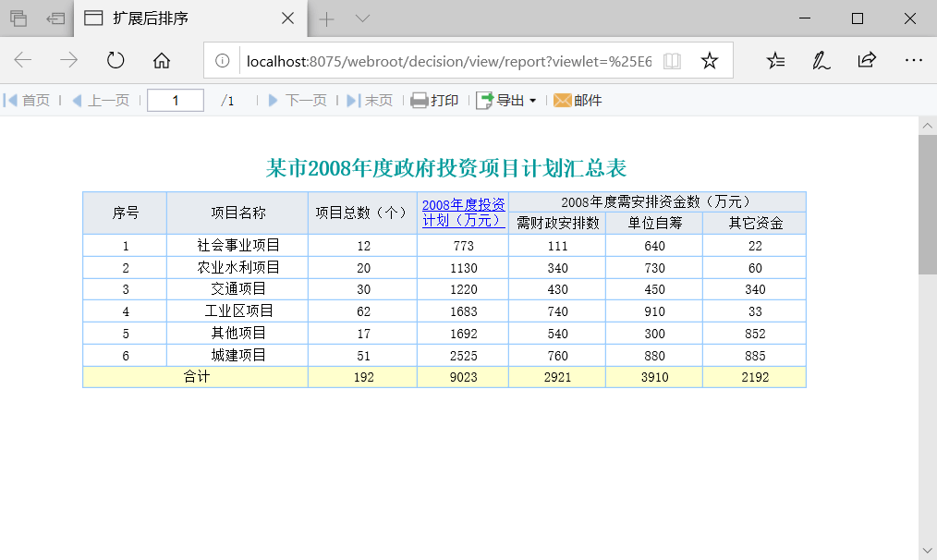
Task: Select the 社会事业项目 cell
Action: point(237,246)
